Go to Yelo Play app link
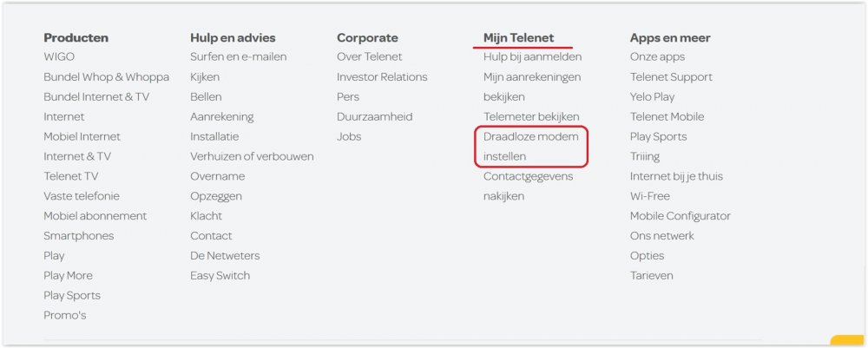868x348 pixels. click(x=652, y=97)
